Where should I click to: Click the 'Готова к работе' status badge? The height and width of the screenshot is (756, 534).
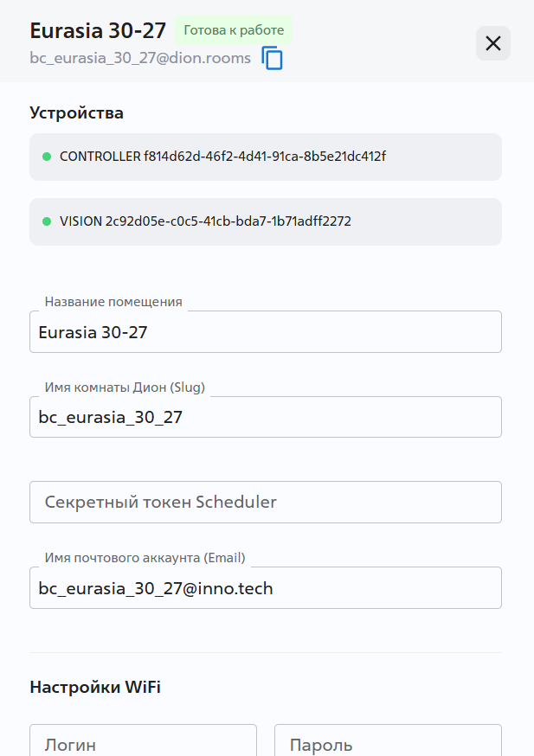pos(234,29)
